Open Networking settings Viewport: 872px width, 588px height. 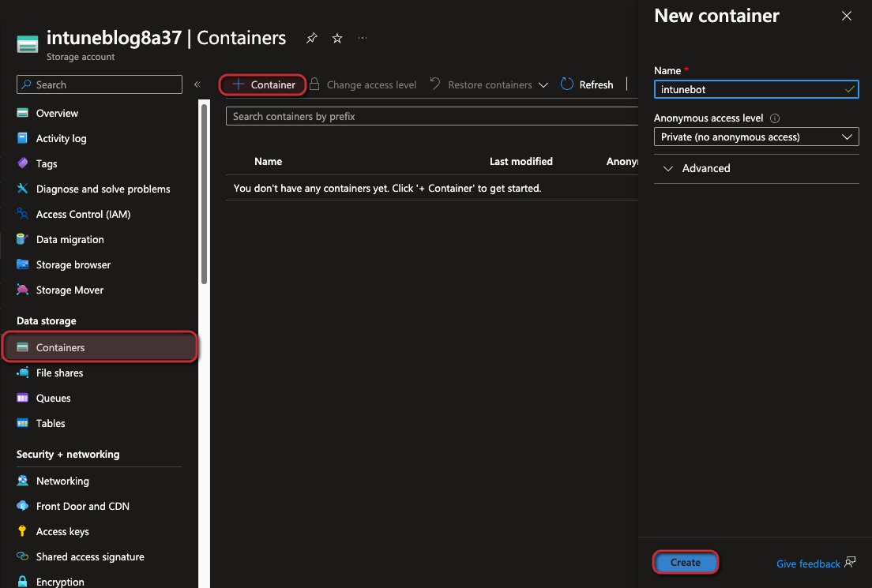tap(62, 481)
